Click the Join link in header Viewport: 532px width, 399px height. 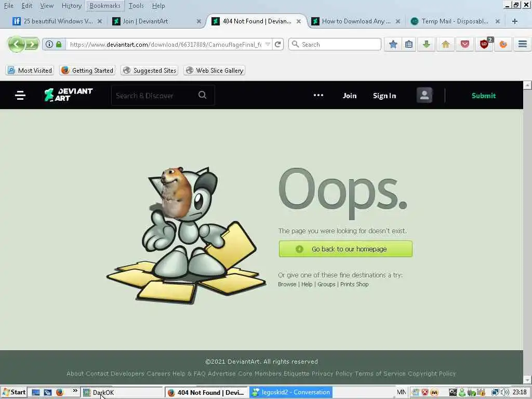click(350, 96)
